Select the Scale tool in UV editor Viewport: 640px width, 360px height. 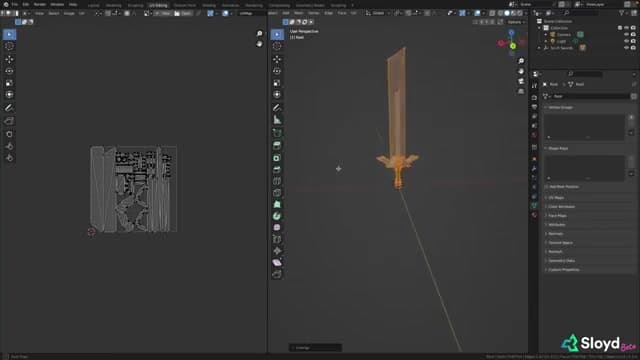click(9, 83)
